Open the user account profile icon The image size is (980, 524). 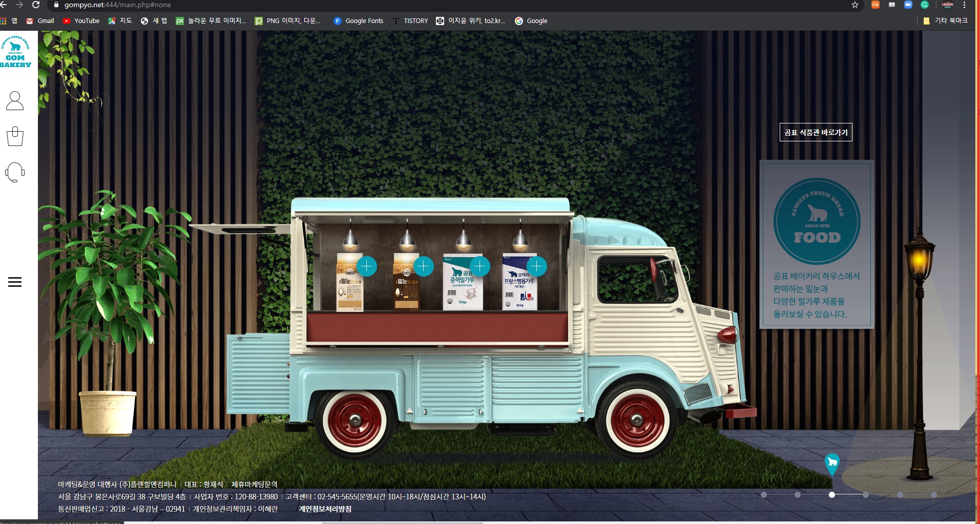click(15, 101)
